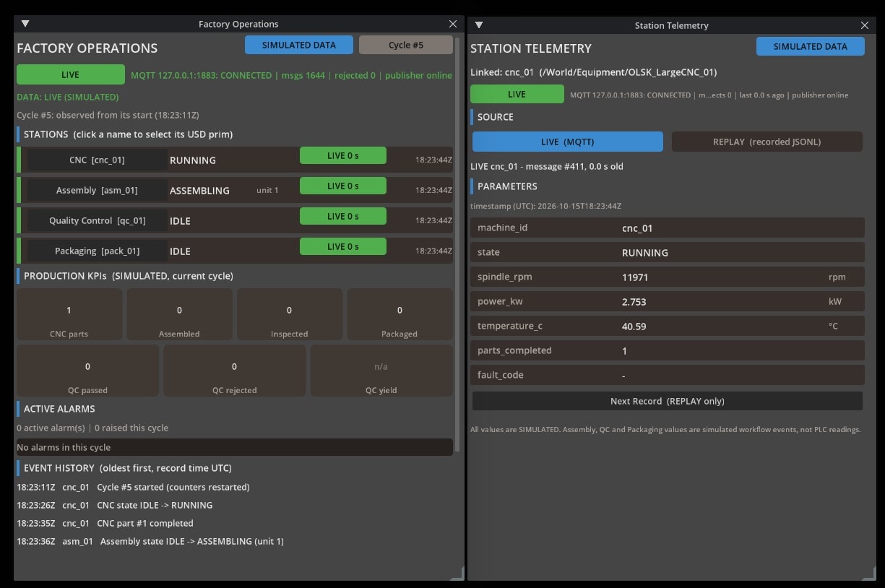Click the temperature_c value 40.59
885x588 pixels.
tap(634, 326)
